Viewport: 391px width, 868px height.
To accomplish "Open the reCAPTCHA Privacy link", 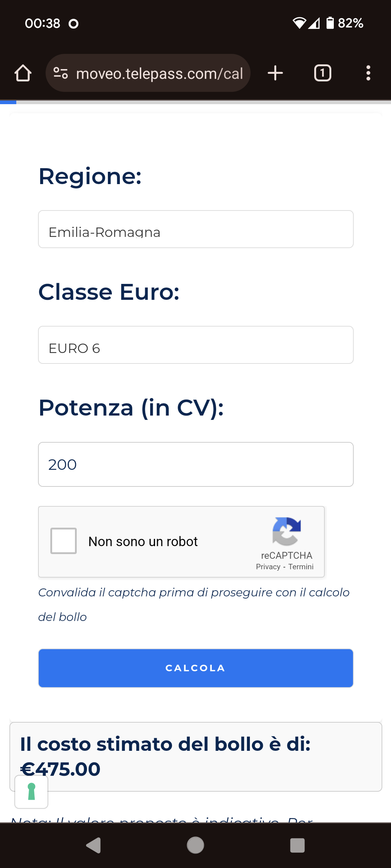I will point(268,567).
